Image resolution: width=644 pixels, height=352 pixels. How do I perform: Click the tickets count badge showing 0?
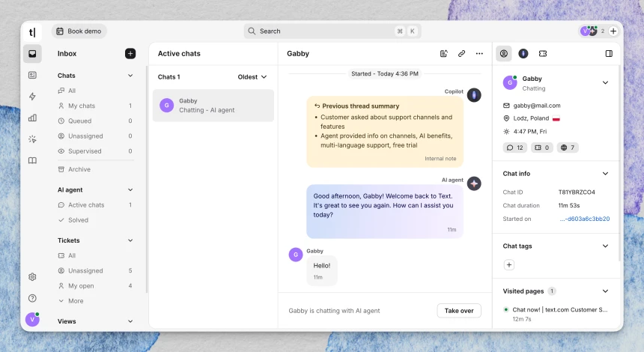coord(542,148)
